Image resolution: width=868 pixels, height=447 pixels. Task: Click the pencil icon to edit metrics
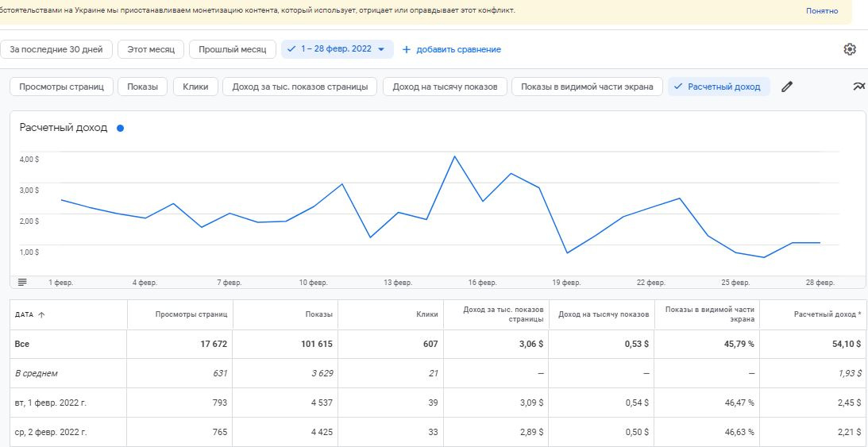pos(787,87)
